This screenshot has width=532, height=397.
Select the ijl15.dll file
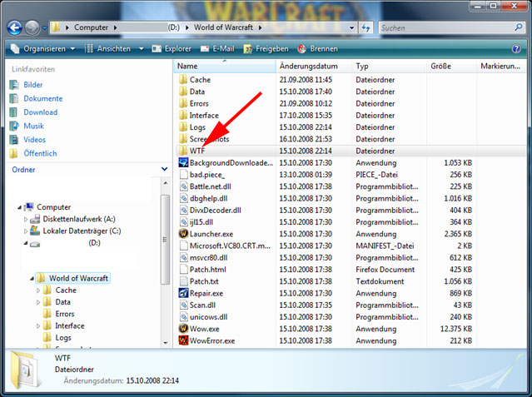tap(201, 222)
